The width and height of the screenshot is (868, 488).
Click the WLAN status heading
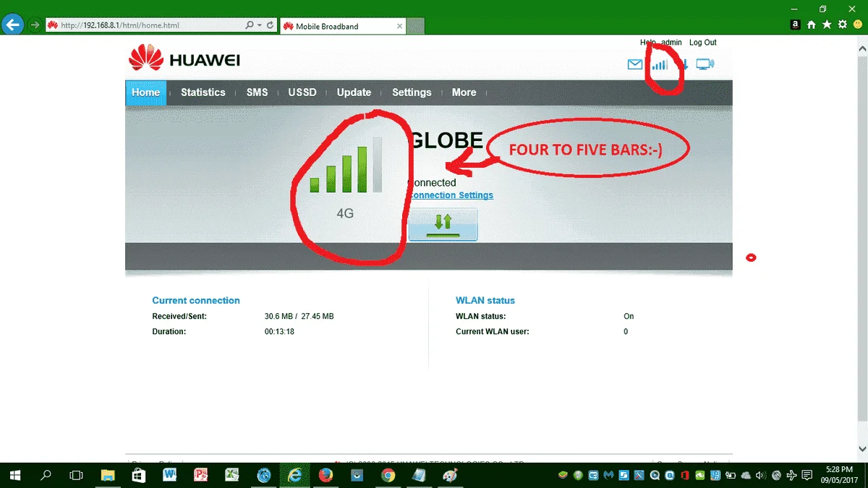485,300
